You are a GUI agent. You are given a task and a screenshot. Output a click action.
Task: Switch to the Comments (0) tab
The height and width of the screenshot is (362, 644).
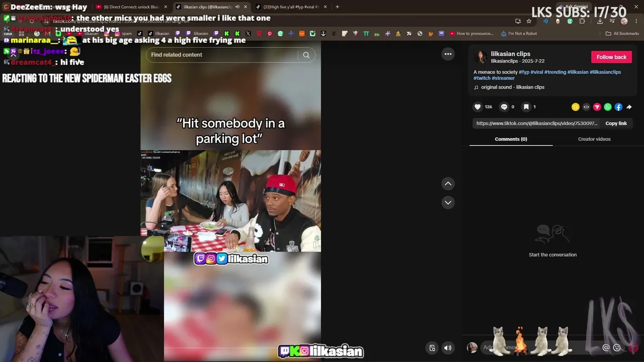(511, 139)
